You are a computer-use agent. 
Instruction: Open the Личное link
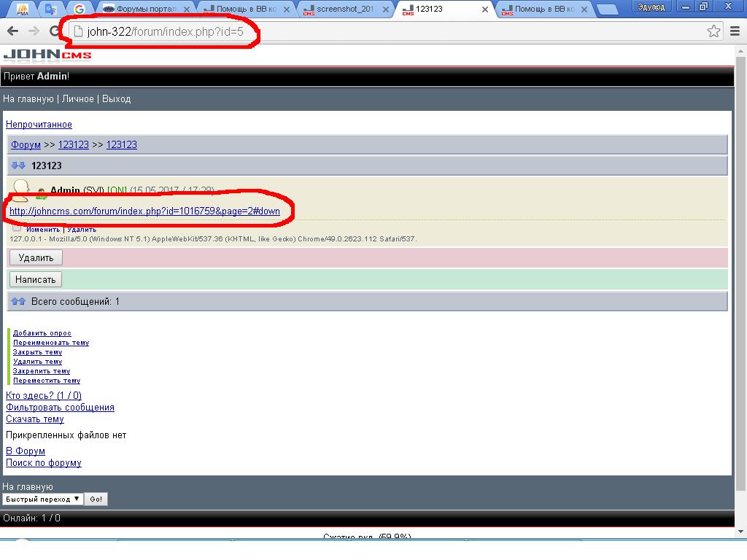77,99
